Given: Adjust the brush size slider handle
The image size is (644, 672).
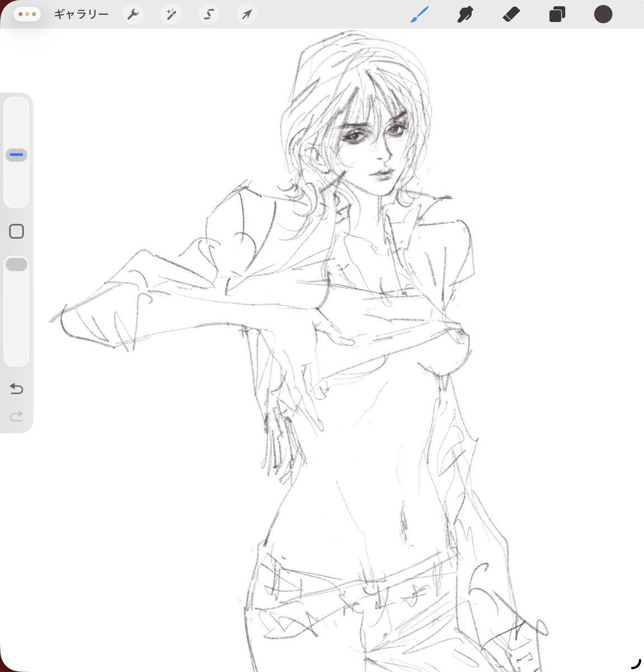Looking at the screenshot, I should tap(16, 155).
